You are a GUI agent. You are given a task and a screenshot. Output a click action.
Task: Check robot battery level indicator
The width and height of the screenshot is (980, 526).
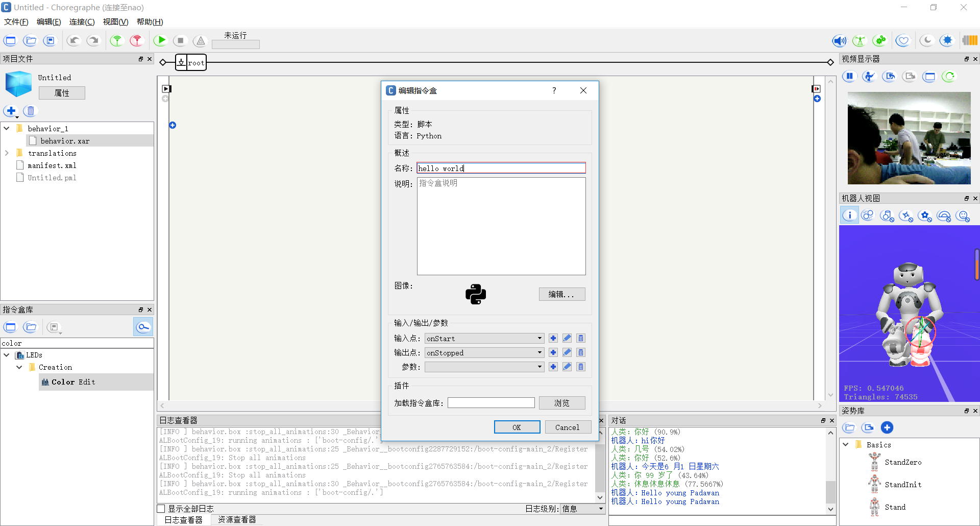[x=970, y=40]
